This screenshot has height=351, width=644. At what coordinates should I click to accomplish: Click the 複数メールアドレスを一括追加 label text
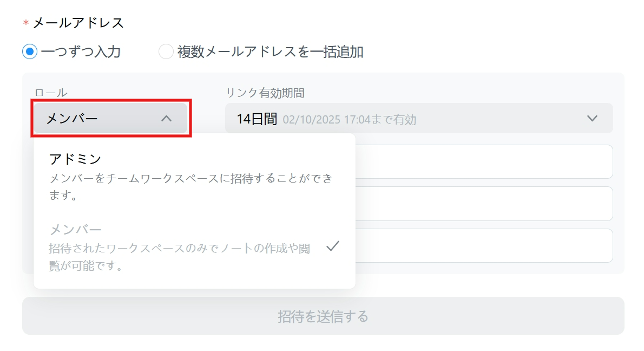pos(270,52)
